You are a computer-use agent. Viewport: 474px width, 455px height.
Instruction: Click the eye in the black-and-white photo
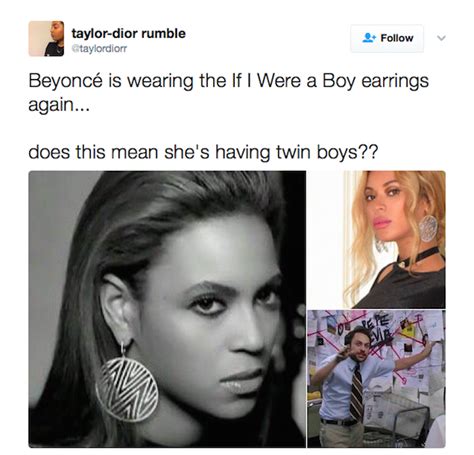207,304
